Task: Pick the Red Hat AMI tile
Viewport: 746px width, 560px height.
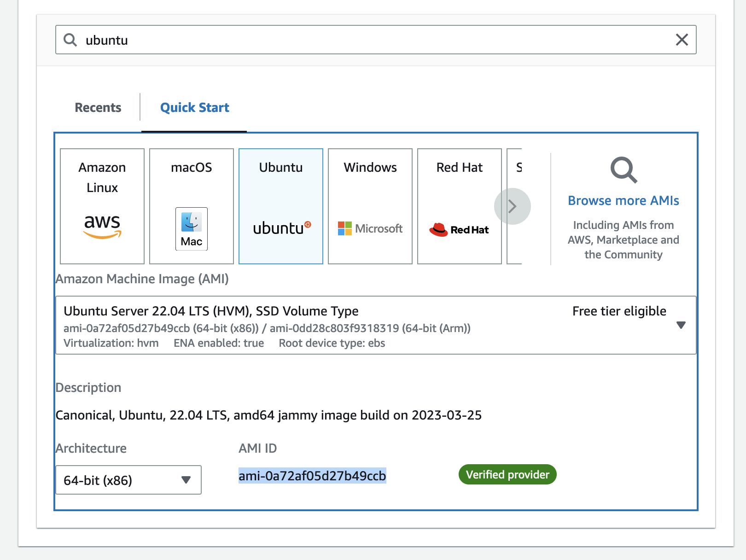Action: click(460, 206)
